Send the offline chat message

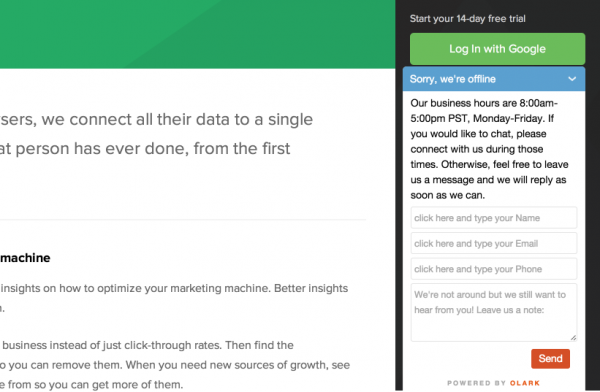pyautogui.click(x=550, y=359)
